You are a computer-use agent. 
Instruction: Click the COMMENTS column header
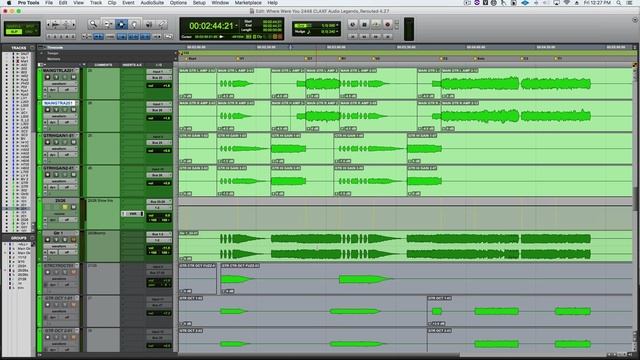[103, 64]
